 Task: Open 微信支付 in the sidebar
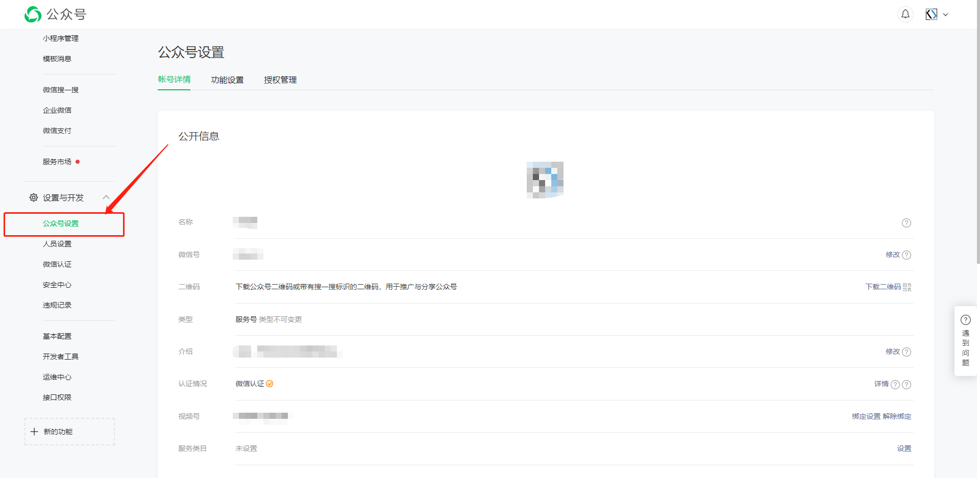[x=57, y=131]
